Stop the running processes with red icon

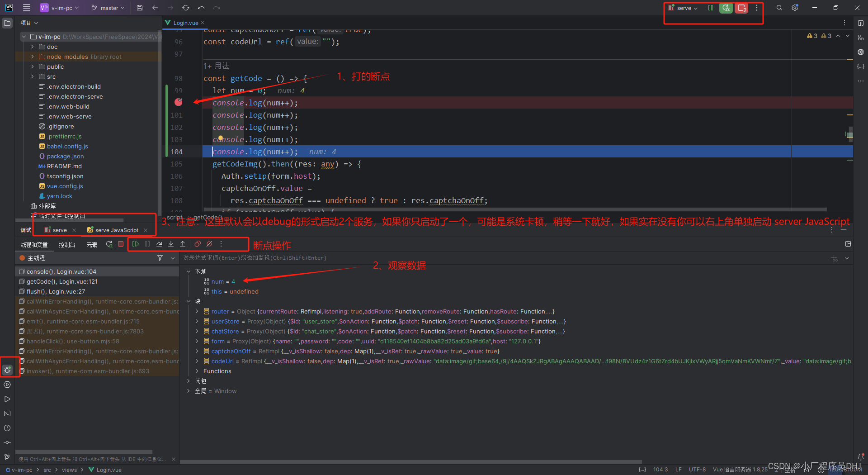coord(741,8)
